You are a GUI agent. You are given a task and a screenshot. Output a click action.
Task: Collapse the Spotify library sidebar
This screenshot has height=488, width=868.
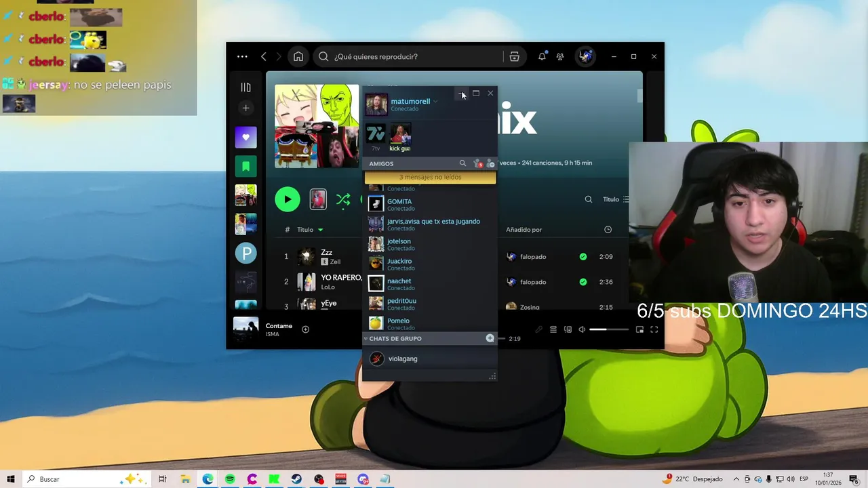[245, 87]
